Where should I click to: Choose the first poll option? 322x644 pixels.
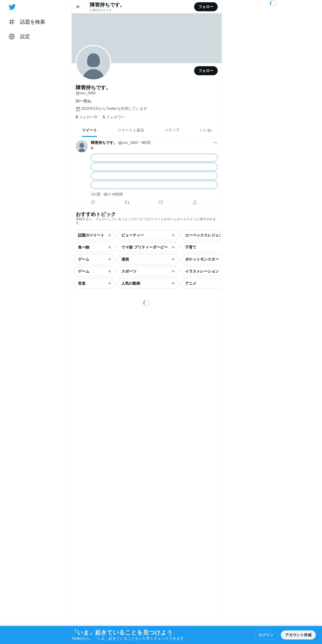pos(154,158)
